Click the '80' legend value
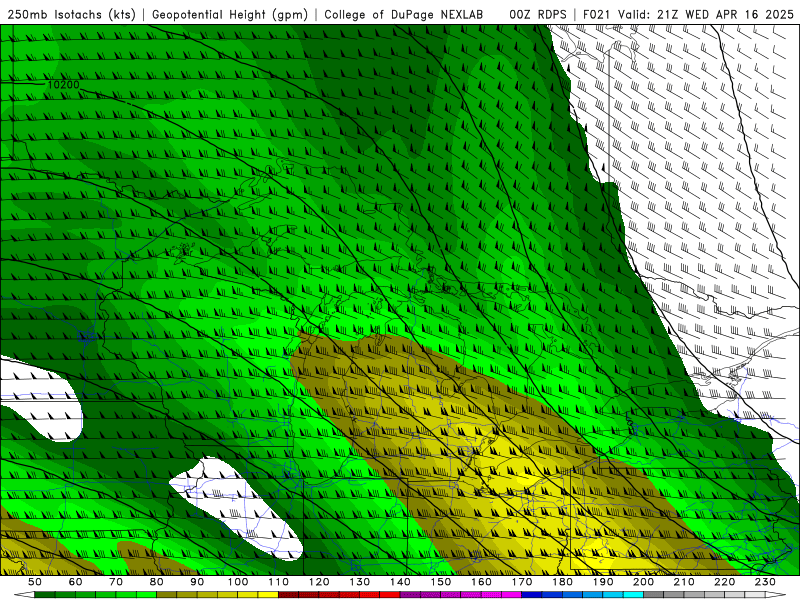The image size is (800, 600). [157, 582]
